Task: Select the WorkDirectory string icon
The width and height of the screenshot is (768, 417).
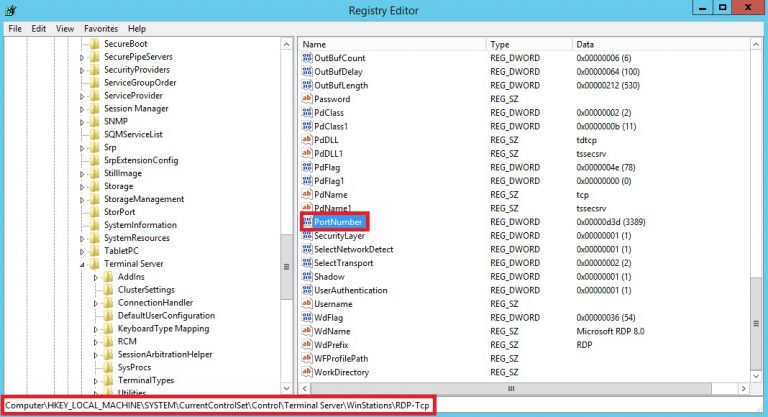Action: coord(307,372)
